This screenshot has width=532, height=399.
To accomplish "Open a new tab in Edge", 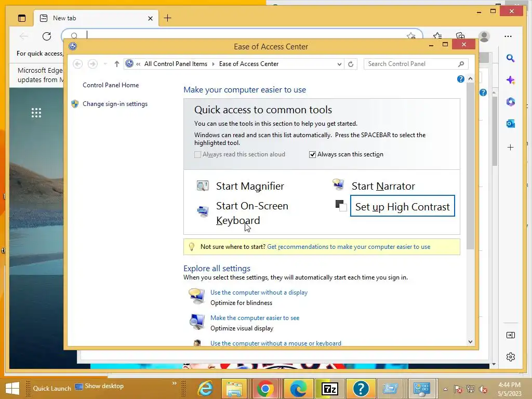I will point(167,18).
